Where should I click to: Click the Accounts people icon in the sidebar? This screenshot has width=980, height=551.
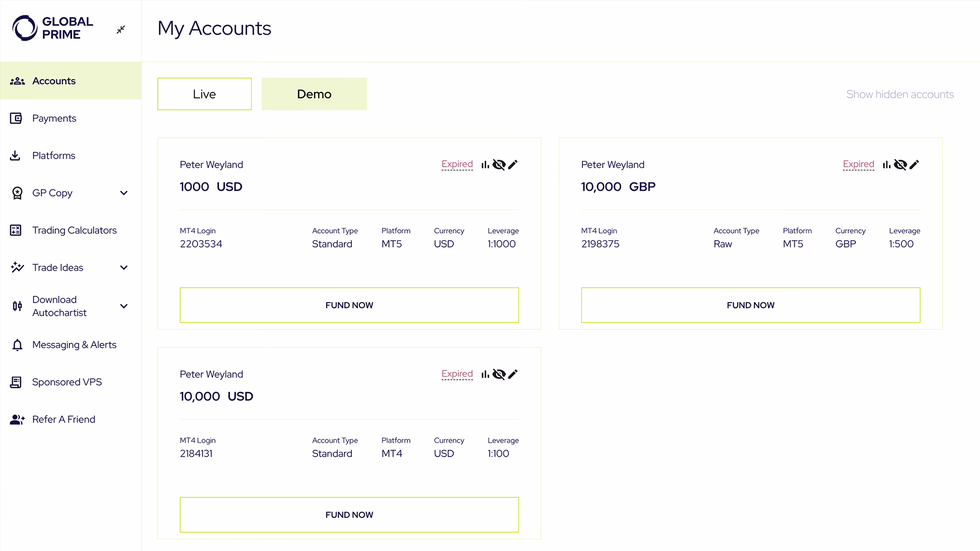pyautogui.click(x=17, y=81)
